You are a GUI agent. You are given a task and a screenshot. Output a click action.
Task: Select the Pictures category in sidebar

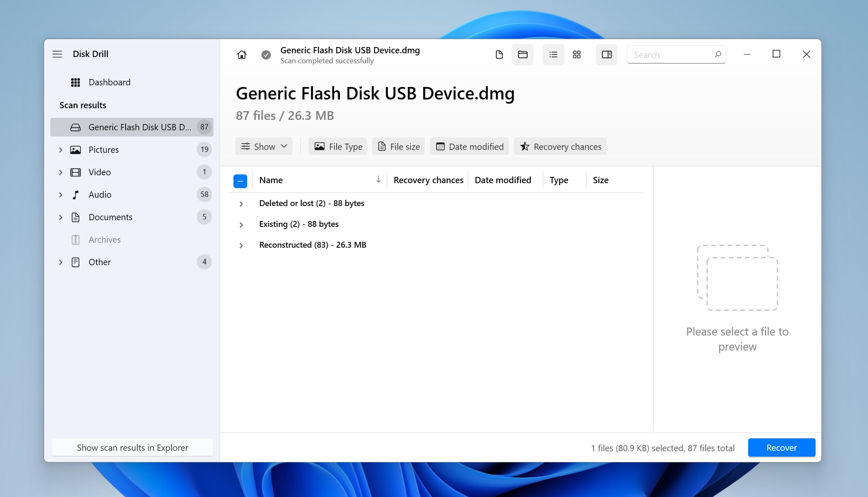click(104, 149)
